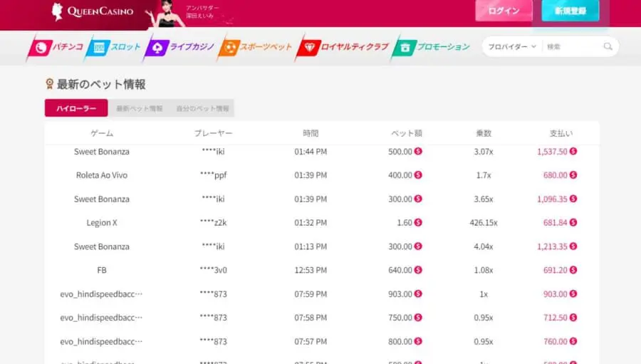The height and width of the screenshot is (364, 641).
Task: Click the currency icon next to 681.84
Action: click(573, 222)
